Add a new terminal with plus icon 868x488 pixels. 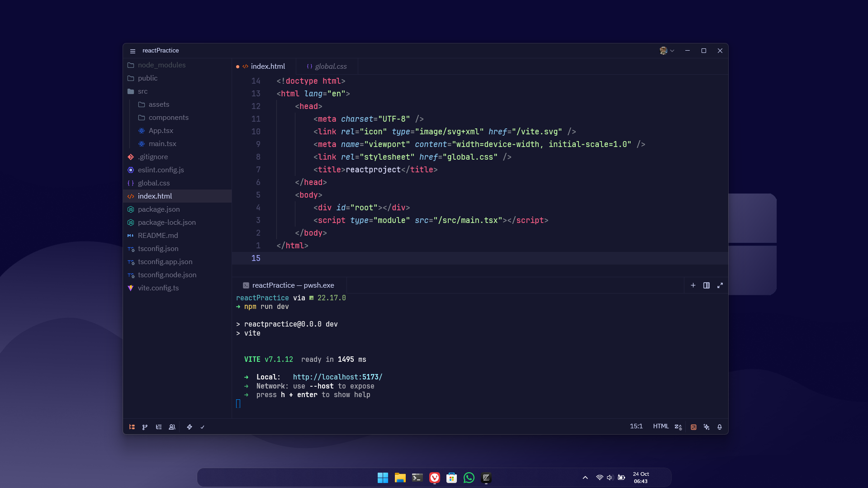[693, 285]
